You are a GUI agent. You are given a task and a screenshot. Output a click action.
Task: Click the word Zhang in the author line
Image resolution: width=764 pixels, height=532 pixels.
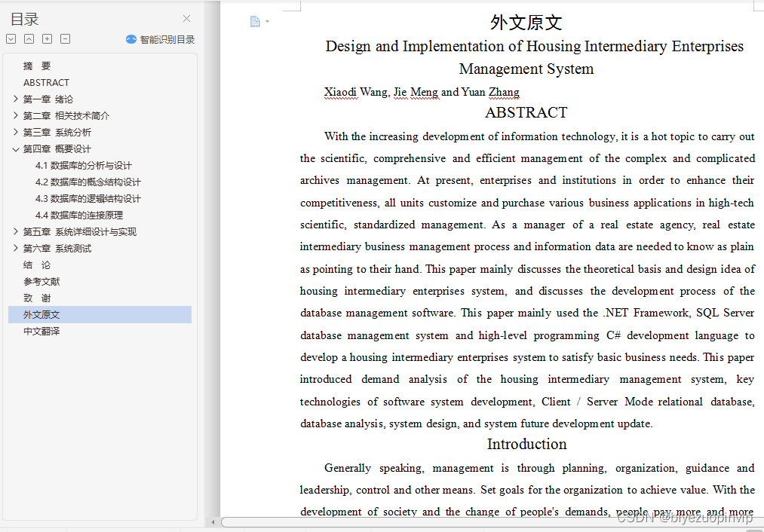[504, 92]
